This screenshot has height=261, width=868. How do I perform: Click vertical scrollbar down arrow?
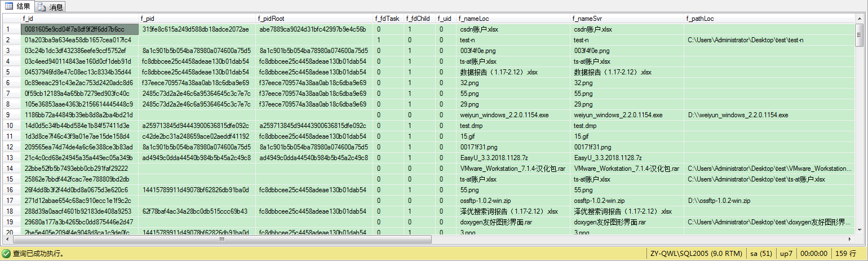click(860, 230)
